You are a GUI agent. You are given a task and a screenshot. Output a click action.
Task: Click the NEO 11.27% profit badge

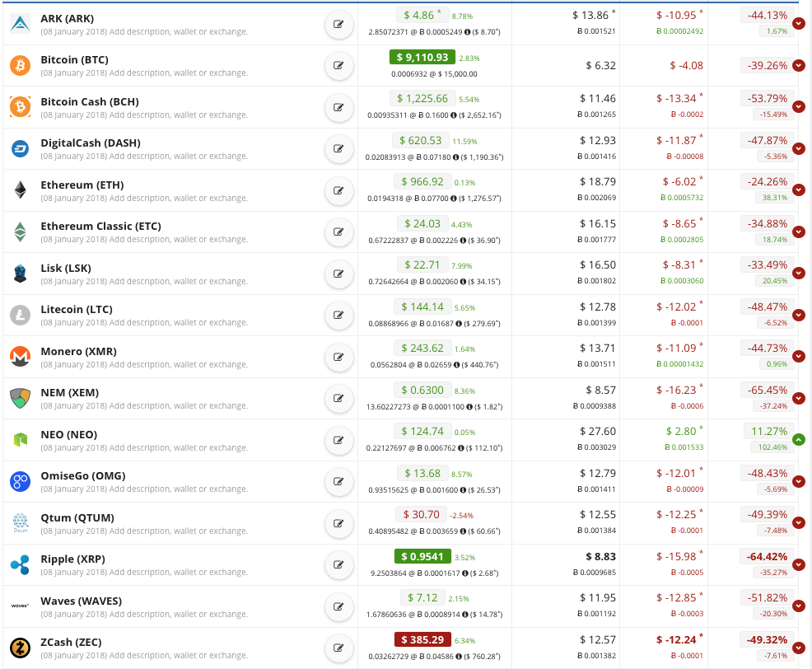(768, 431)
